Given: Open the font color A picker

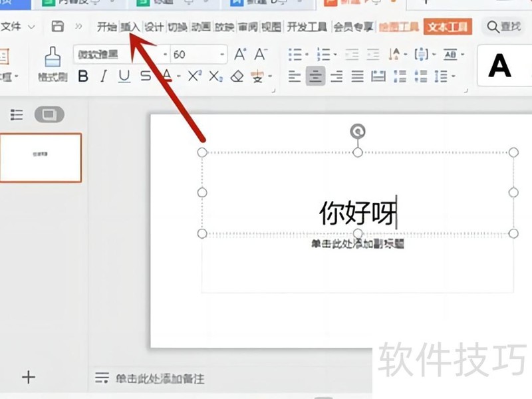Looking at the screenshot, I should point(167,76).
